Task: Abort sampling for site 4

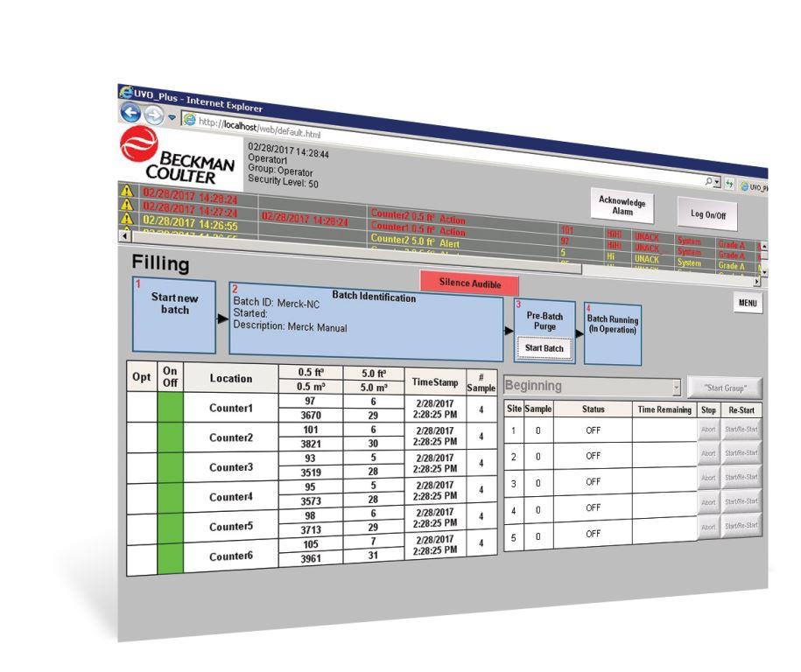Action: [708, 502]
